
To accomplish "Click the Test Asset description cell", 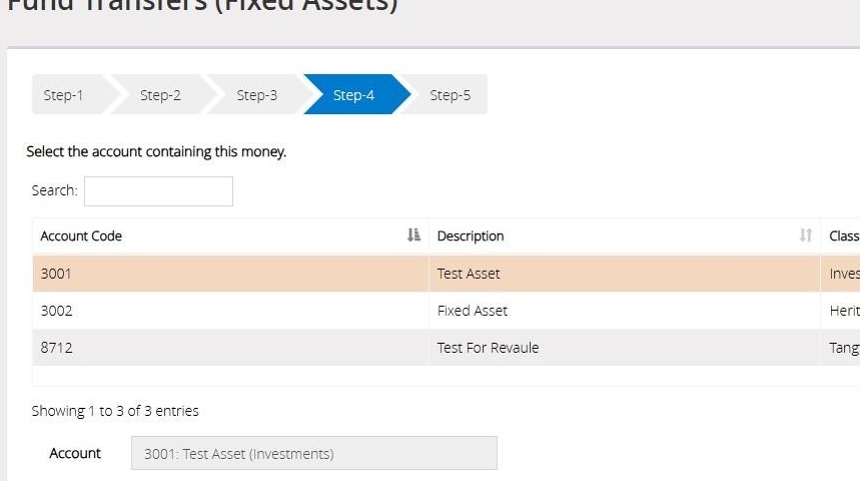I will [468, 273].
